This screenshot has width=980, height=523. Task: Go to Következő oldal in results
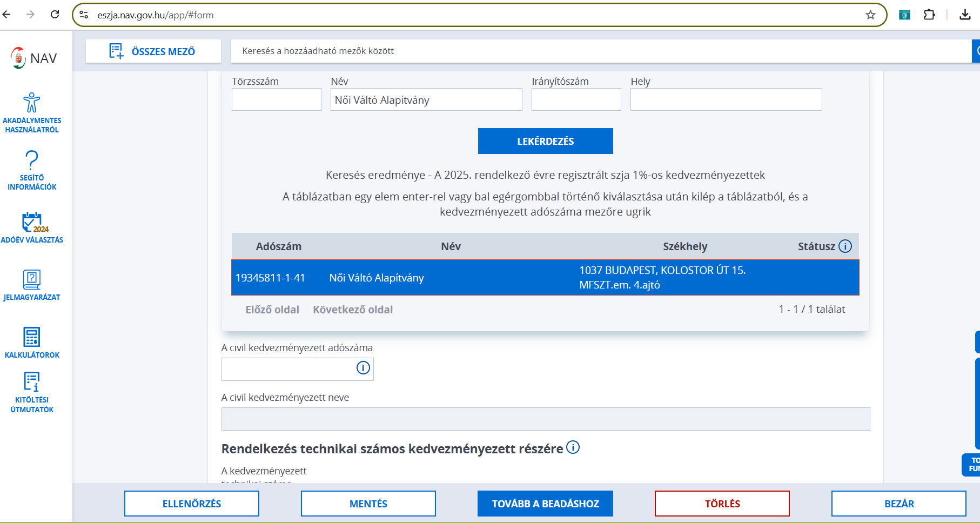coord(353,310)
